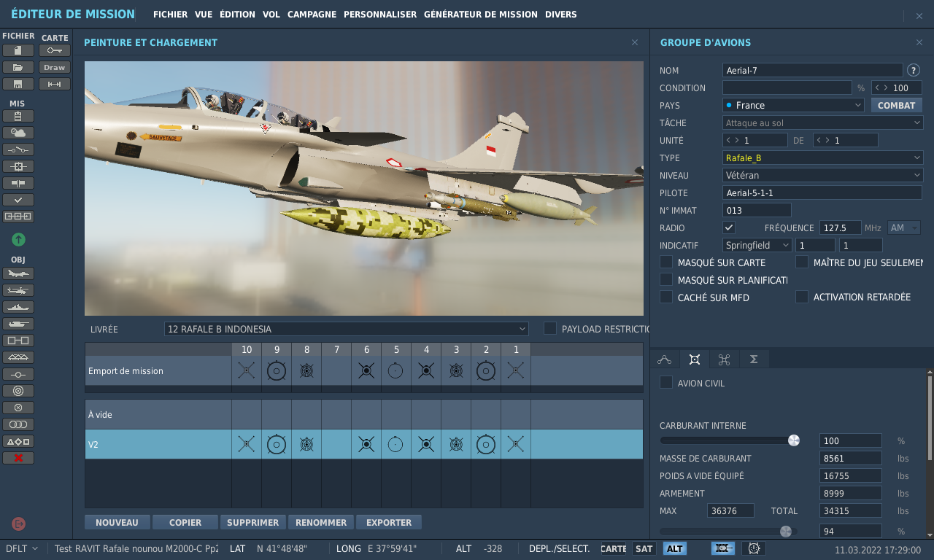Screen dimensions: 934x560
Task: Open the distance ruler measure tool
Action: pyautogui.click(x=55, y=84)
